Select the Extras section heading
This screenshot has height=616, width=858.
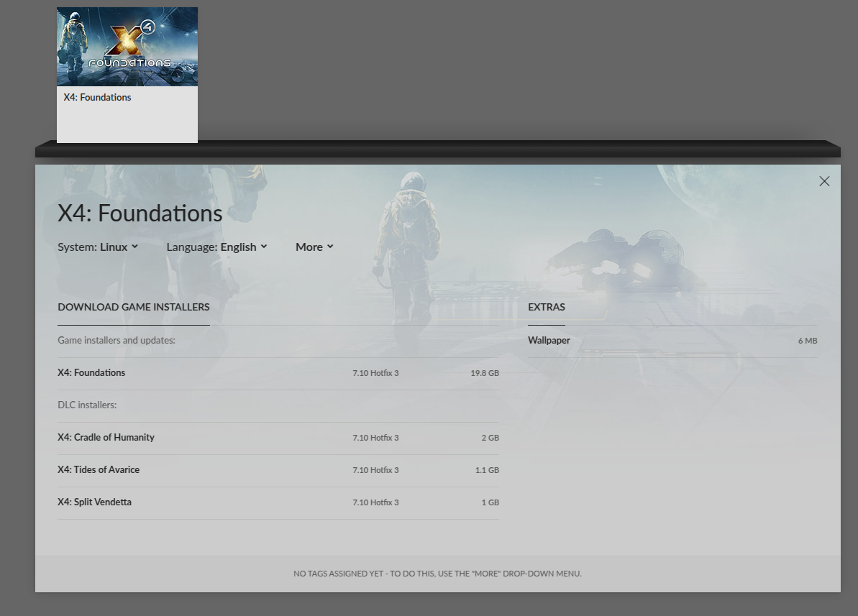click(546, 307)
